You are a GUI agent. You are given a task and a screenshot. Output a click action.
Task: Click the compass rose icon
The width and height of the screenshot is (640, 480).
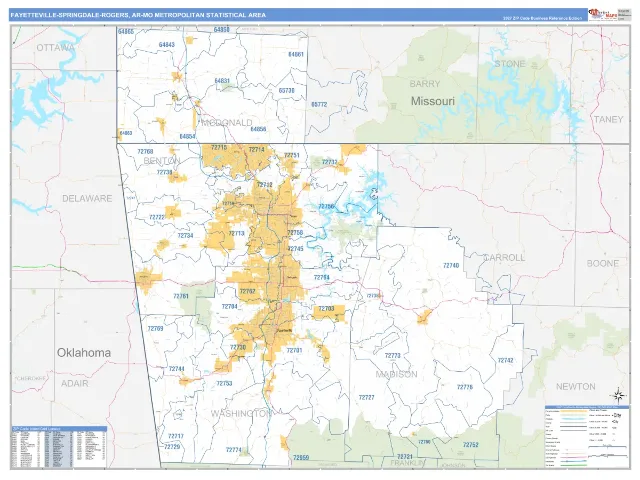click(x=618, y=396)
